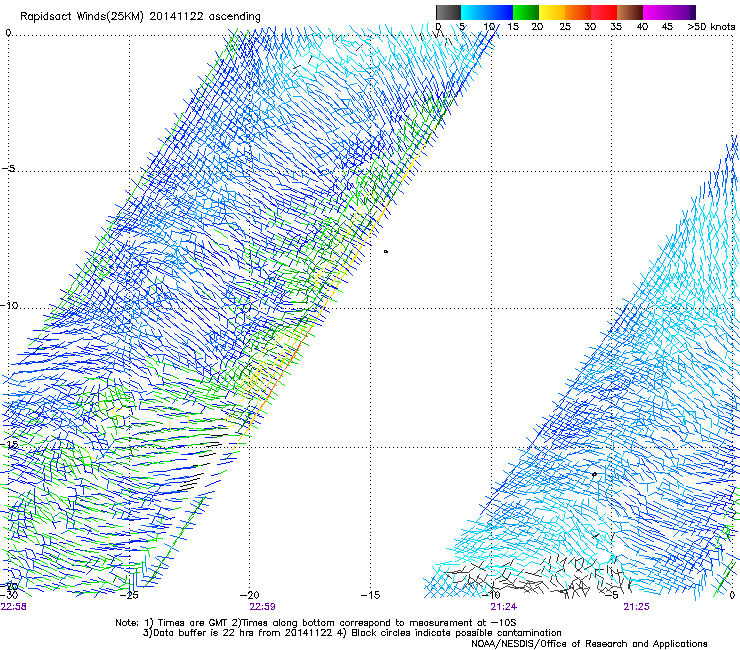
Task: Click the '25' label under the color legend
Action: click(x=565, y=27)
